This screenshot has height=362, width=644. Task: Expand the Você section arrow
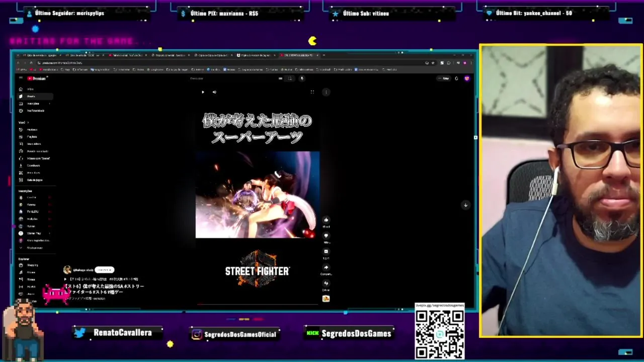(28, 122)
